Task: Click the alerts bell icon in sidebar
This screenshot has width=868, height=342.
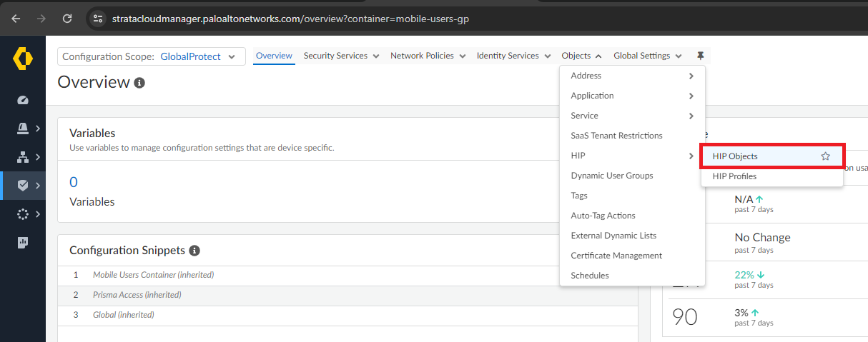Action: [22, 129]
